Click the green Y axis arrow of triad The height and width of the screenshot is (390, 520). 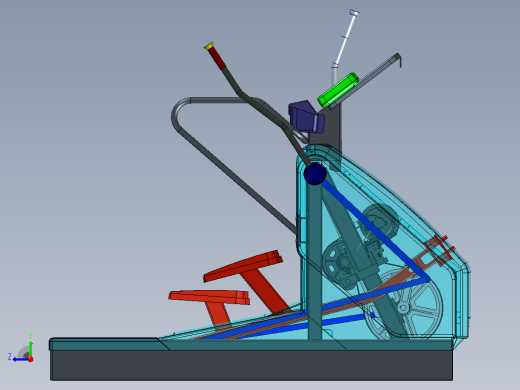[30, 348]
